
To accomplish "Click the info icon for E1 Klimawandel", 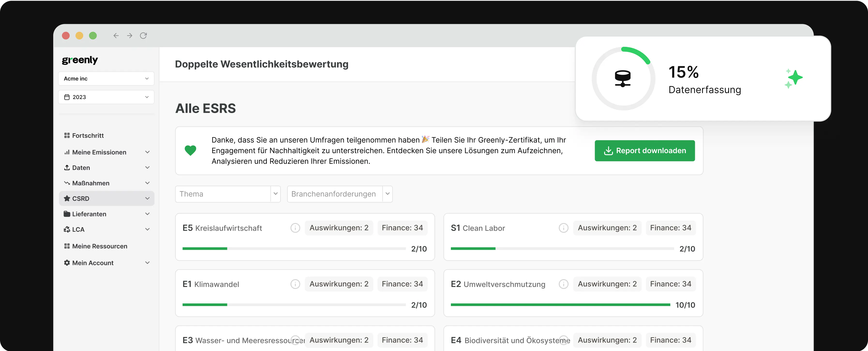I will point(295,284).
